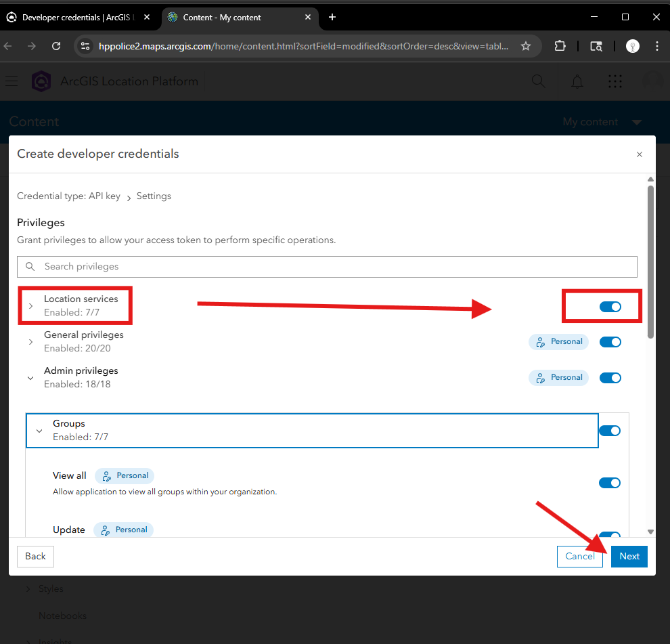
Task: Toggle the Admin privileges switch
Action: coord(610,378)
